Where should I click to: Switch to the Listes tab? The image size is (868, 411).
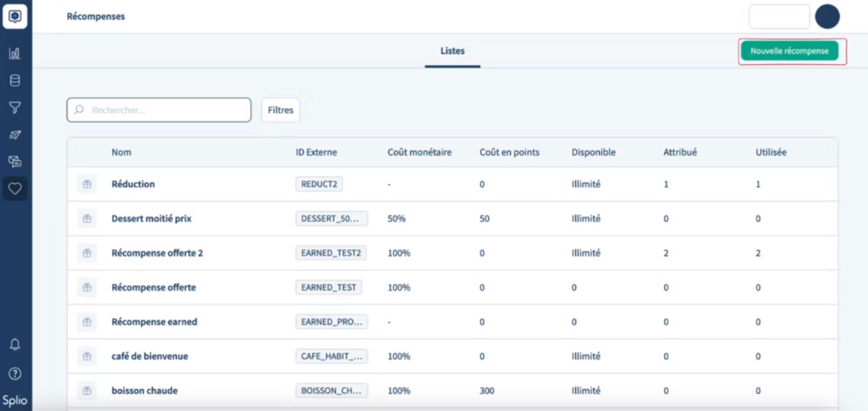pos(453,51)
